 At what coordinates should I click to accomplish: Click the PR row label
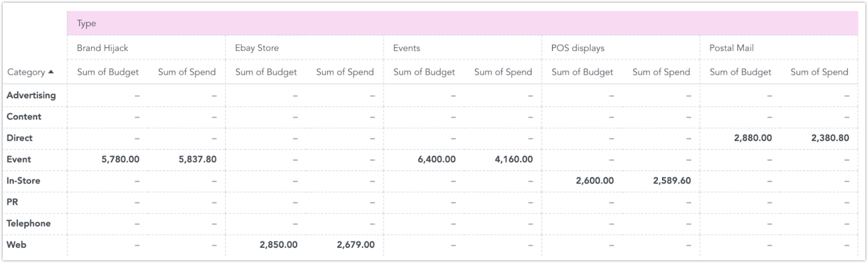12,202
